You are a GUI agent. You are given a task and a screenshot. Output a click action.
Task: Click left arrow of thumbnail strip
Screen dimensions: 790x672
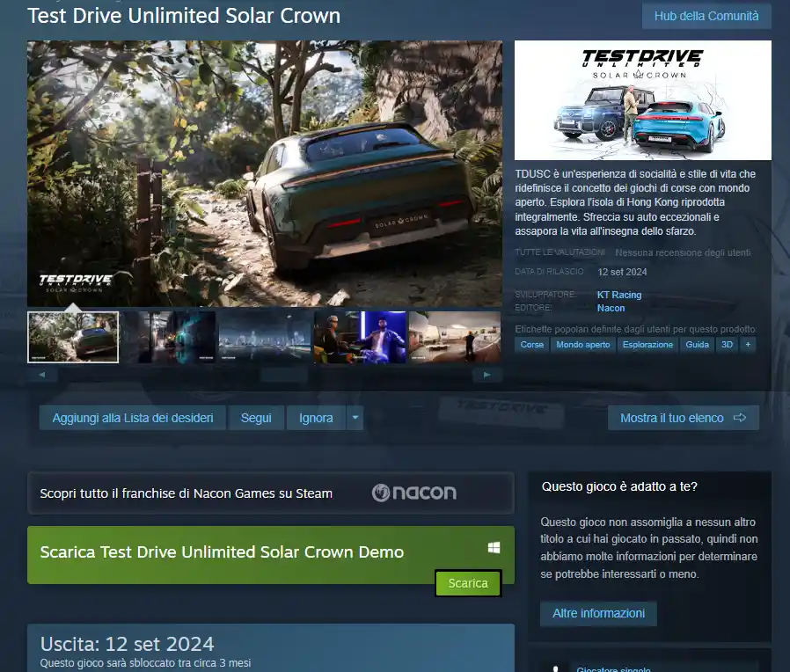(42, 375)
